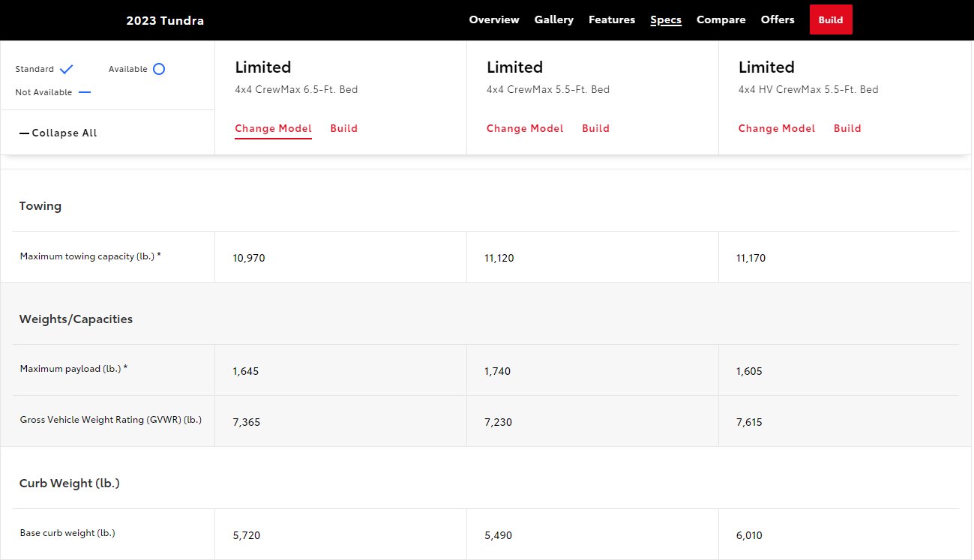Click the red Build button in header
Screen dimensions: 974x560
coord(831,20)
